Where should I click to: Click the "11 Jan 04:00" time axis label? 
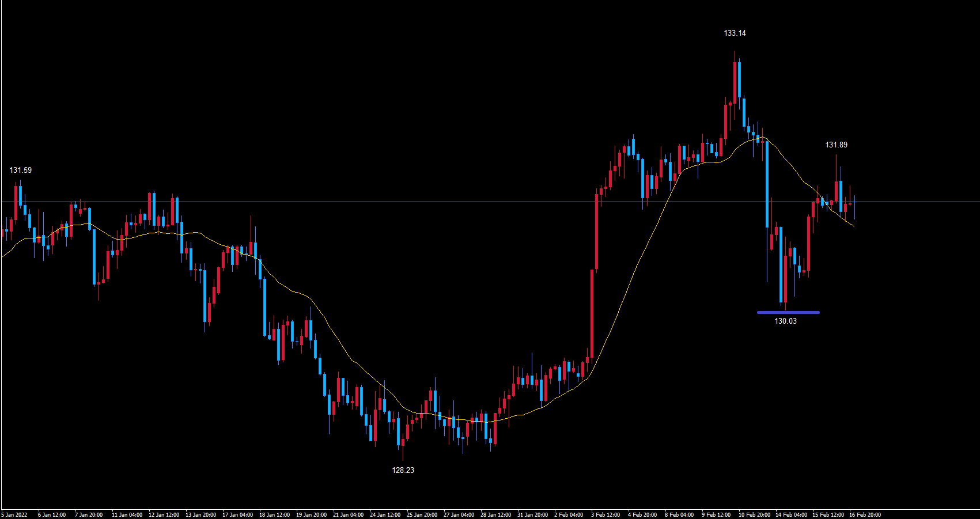pos(127,514)
